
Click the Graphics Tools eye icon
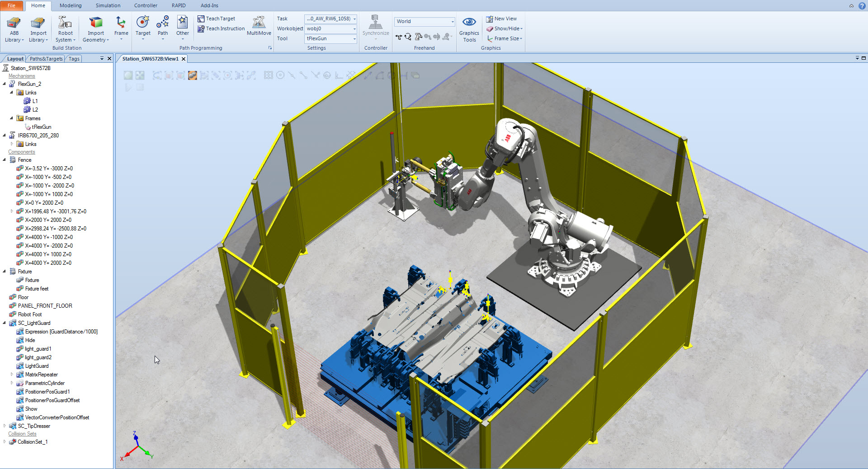click(469, 21)
